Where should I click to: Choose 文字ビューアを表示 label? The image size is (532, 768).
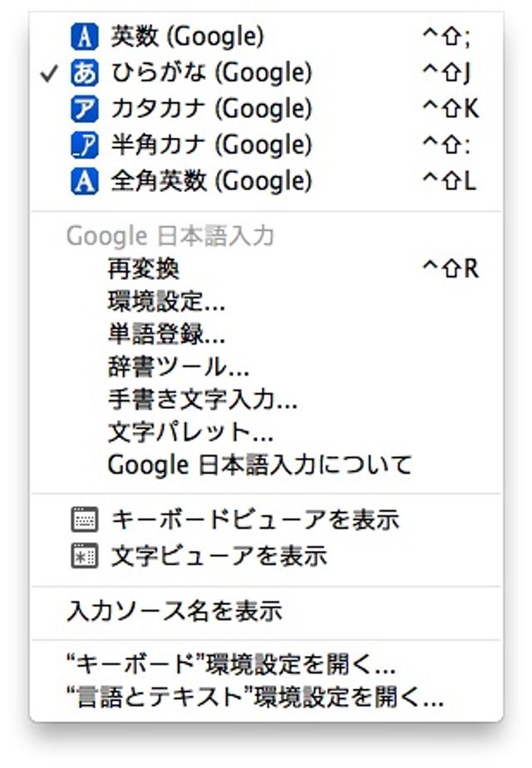click(x=219, y=556)
